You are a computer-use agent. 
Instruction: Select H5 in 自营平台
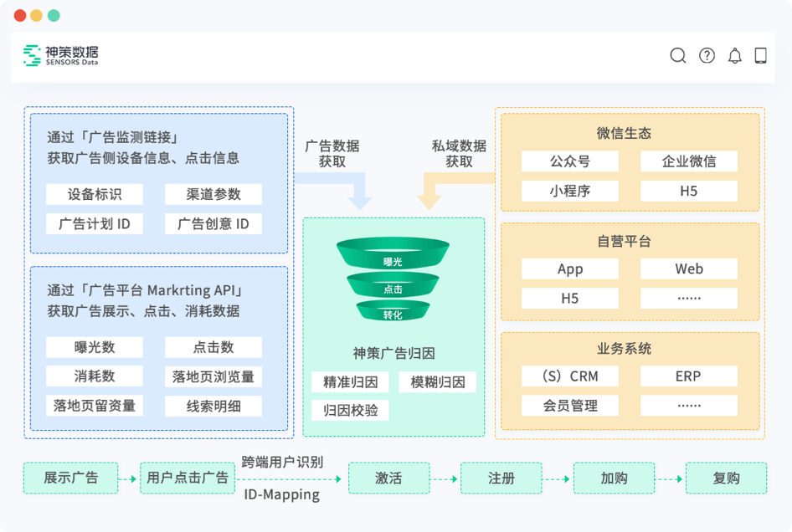tap(570, 299)
